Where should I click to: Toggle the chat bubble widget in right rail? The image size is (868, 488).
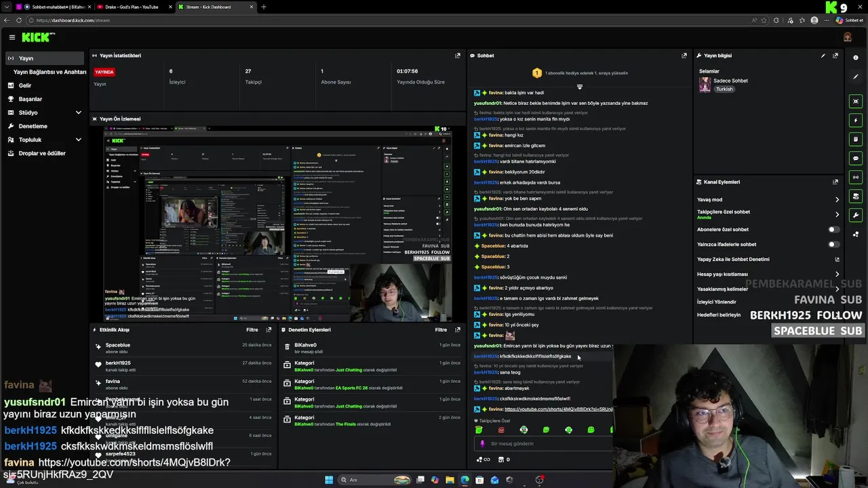(x=856, y=158)
